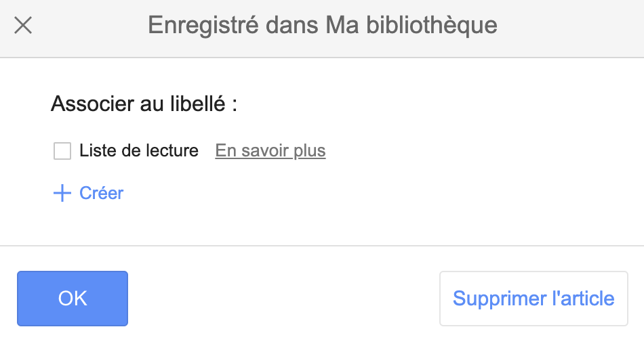Screen dimensions: 644x348
Task: Remove the article from the library
Action: [534, 299]
